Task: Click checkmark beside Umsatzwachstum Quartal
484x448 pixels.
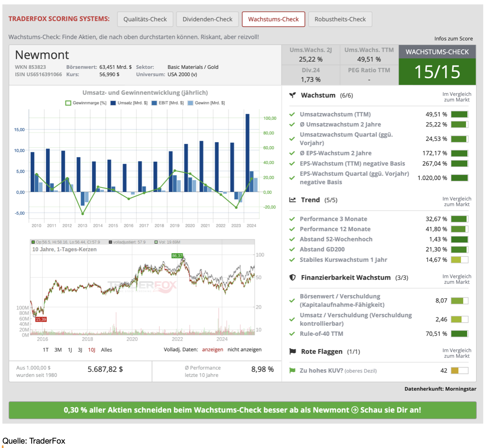Action: 292,139
